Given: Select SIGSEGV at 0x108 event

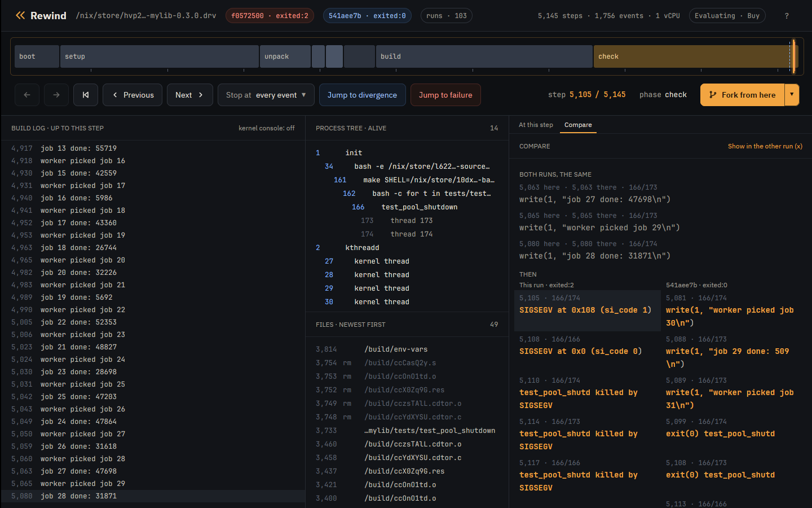Looking at the screenshot, I should [x=587, y=310].
